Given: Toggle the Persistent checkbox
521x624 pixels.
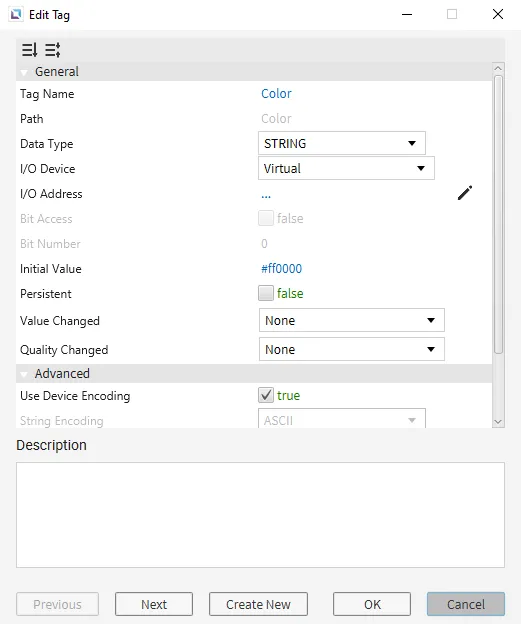Looking at the screenshot, I should [x=266, y=293].
